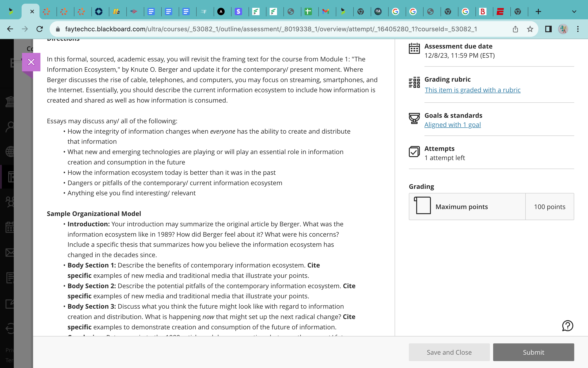
Task: Click the 'Introduction:' bullet label
Action: click(x=88, y=224)
